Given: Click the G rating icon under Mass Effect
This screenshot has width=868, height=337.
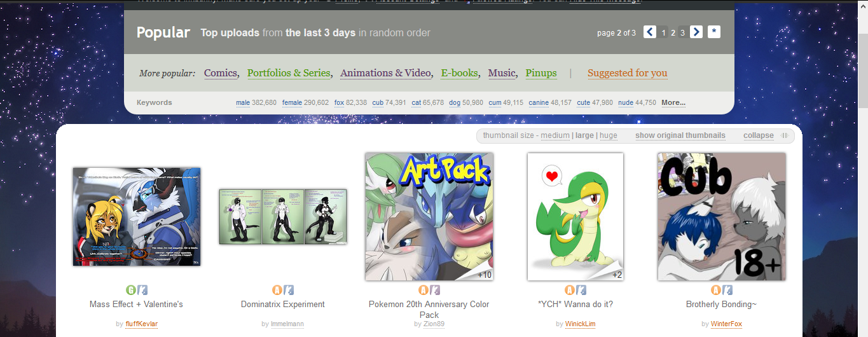Looking at the screenshot, I should 131,290.
